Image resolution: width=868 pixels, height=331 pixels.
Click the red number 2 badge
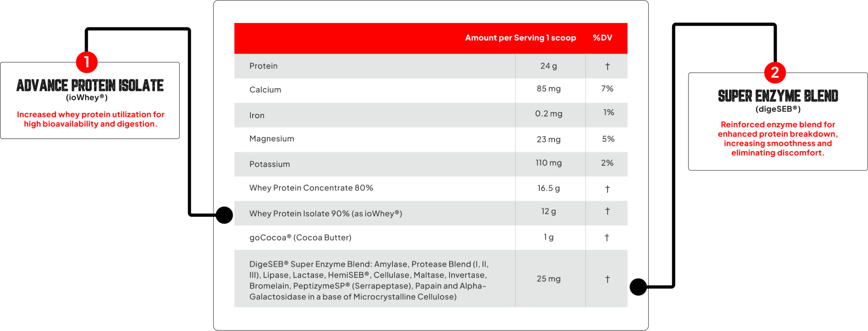click(775, 72)
